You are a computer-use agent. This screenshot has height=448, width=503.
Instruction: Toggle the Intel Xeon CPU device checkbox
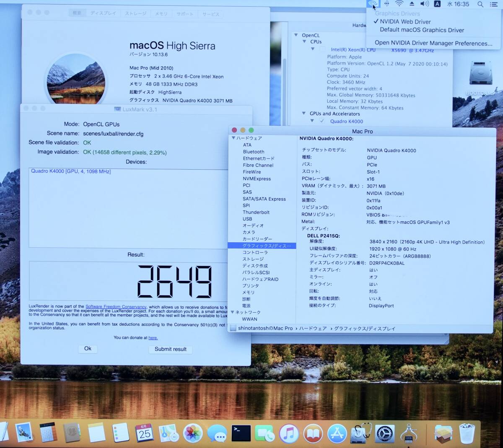[322, 49]
